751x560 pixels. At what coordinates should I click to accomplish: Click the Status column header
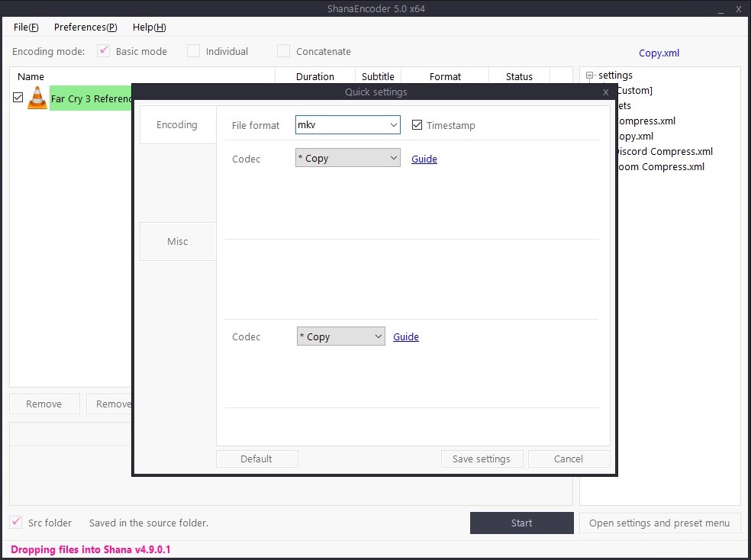(519, 76)
